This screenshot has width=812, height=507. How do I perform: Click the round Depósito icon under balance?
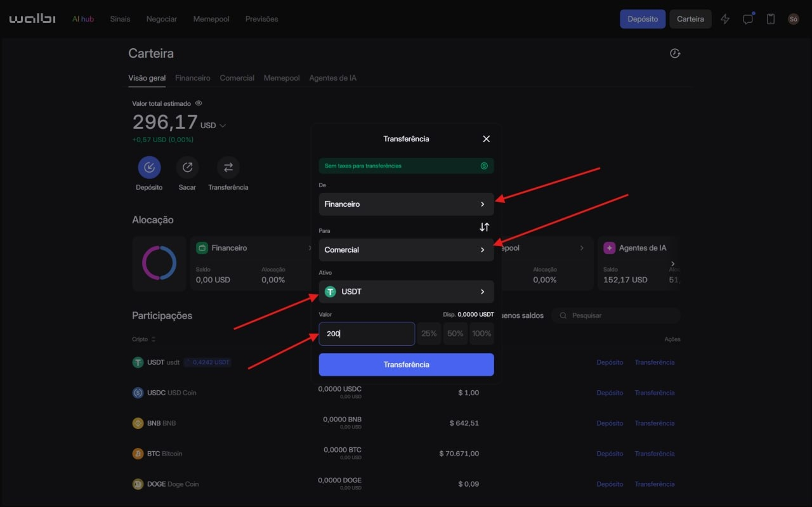tap(149, 168)
